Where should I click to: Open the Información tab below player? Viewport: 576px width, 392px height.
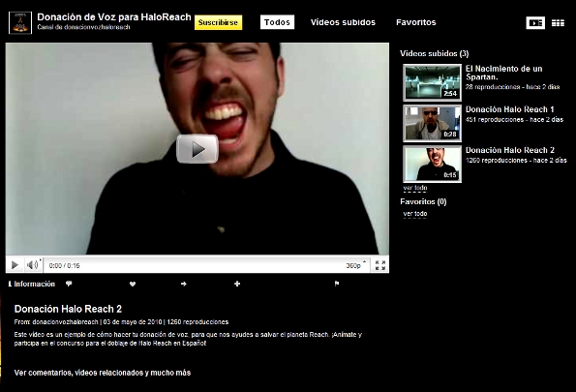(x=32, y=284)
